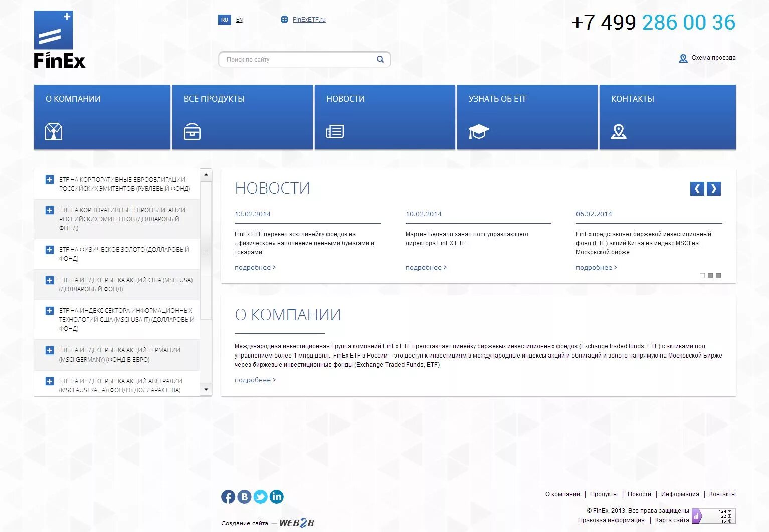Screen dimensions: 769x532
Task: Click the right news carousel arrow
Action: (713, 189)
